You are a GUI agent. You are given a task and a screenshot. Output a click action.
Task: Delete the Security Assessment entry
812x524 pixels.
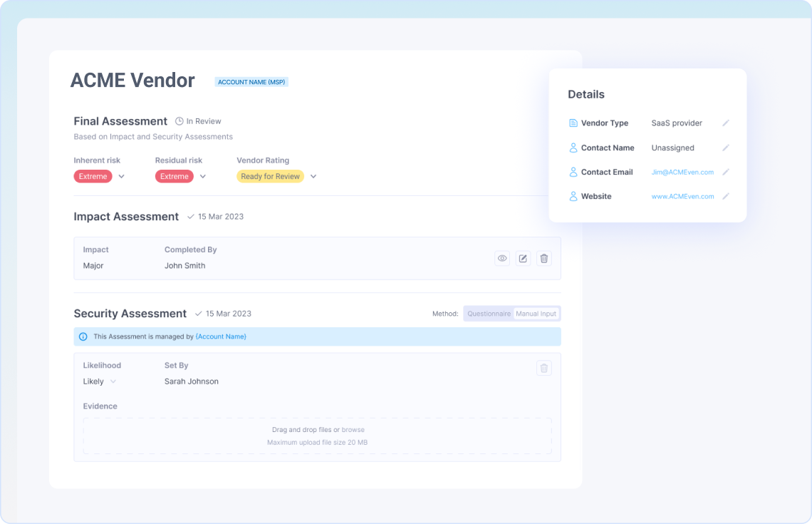[544, 368]
